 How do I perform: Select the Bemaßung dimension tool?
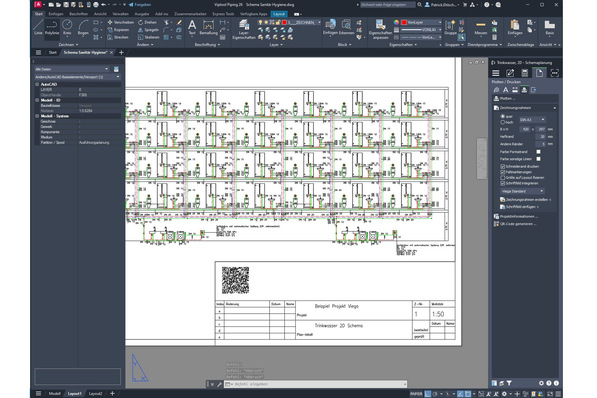coord(208,27)
